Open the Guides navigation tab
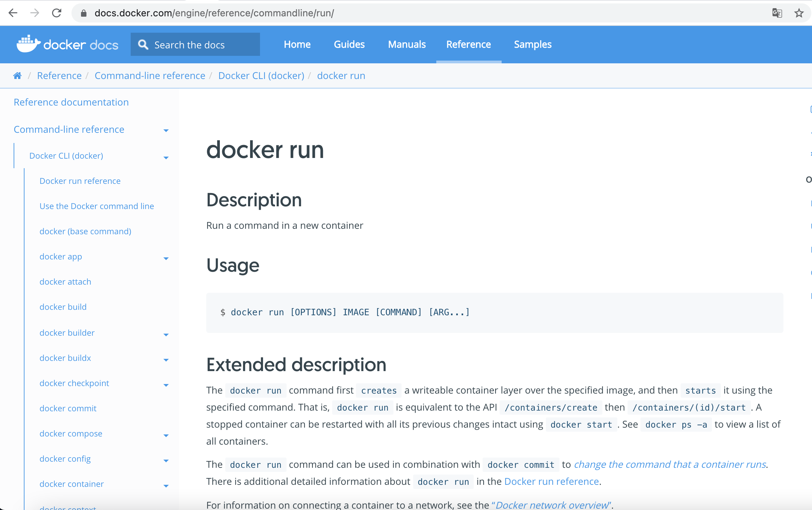The image size is (812, 510). click(349, 44)
